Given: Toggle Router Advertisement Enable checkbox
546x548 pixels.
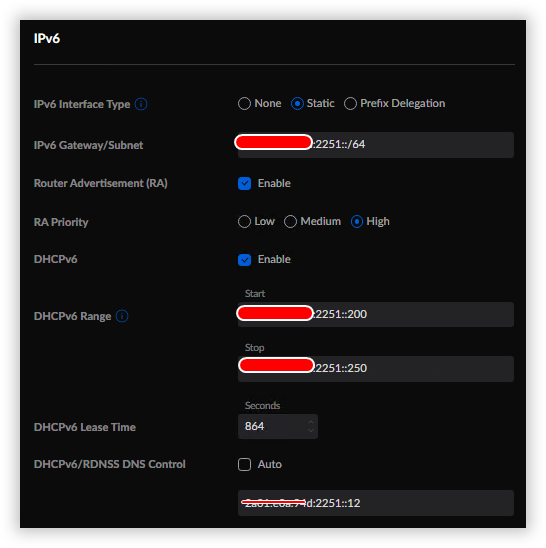Looking at the screenshot, I should pyautogui.click(x=244, y=183).
